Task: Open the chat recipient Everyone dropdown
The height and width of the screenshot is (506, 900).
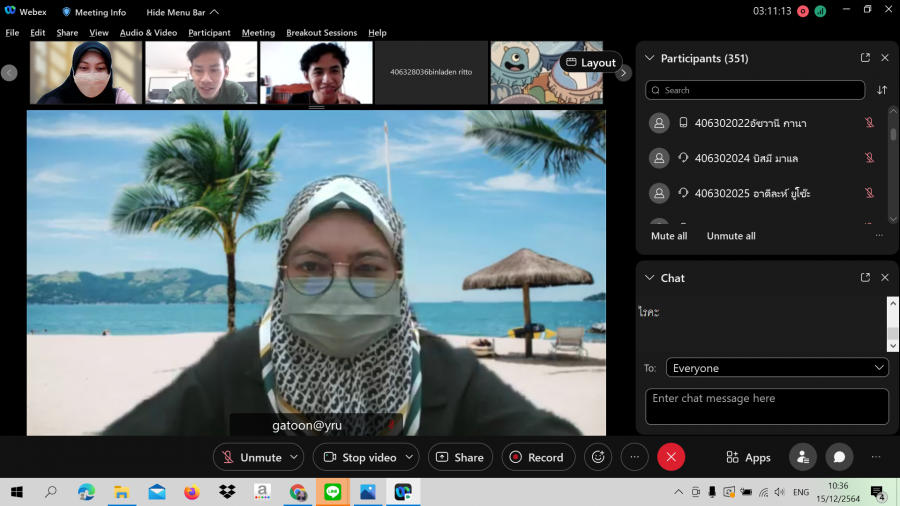Action: [x=777, y=368]
